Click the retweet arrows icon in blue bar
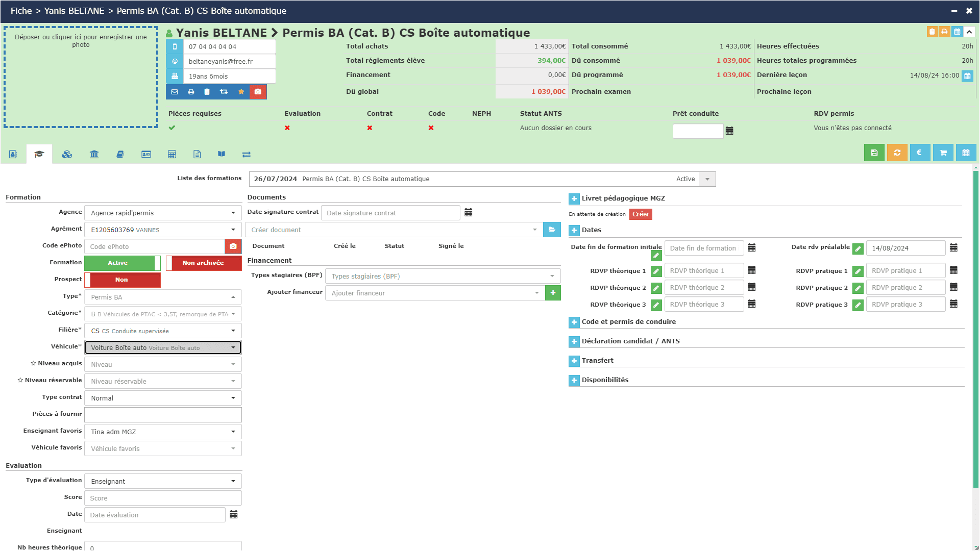The width and height of the screenshot is (980, 551). coord(224,92)
